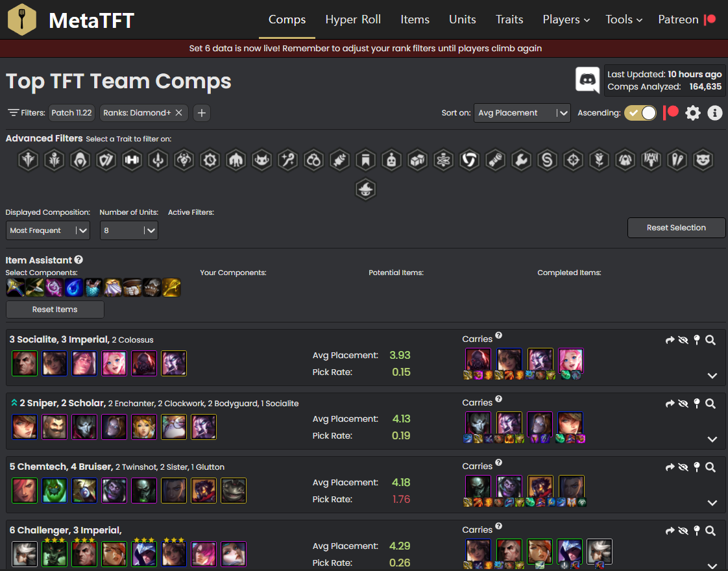Open the Number of Units dropdown

tap(129, 230)
